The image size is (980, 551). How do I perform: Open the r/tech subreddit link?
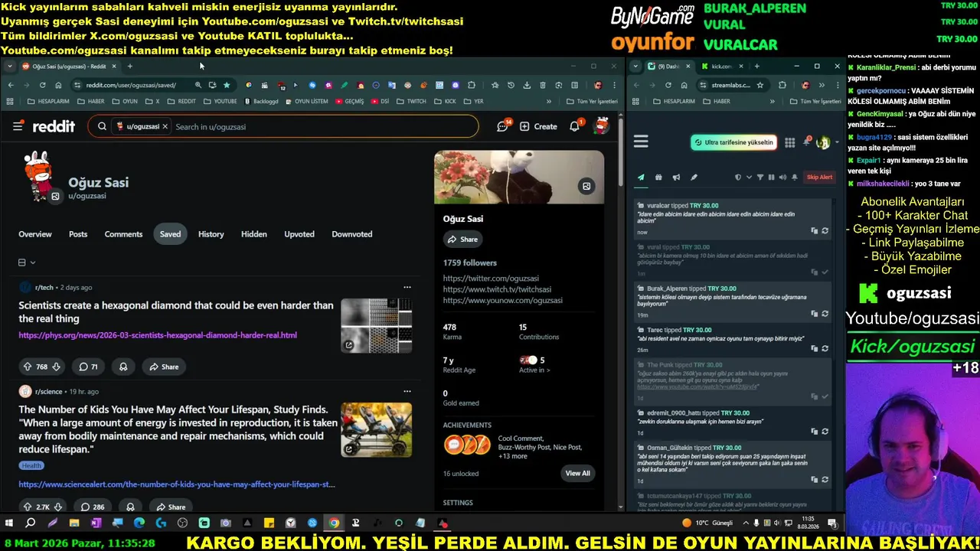point(44,288)
